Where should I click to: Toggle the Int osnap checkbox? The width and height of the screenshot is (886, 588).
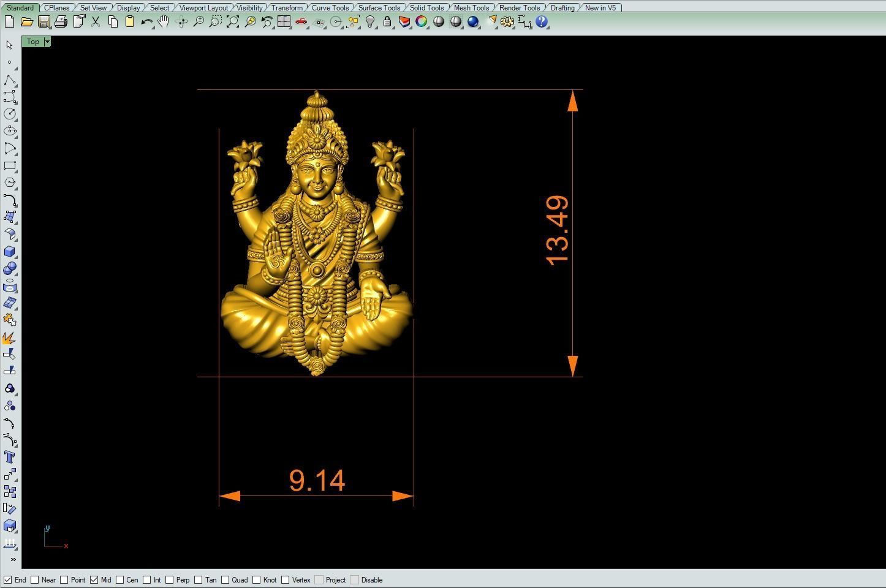[147, 579]
